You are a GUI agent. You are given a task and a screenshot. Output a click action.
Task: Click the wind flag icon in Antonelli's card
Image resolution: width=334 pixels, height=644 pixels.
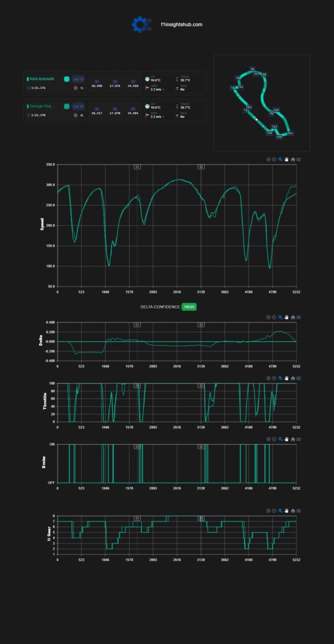tap(147, 88)
